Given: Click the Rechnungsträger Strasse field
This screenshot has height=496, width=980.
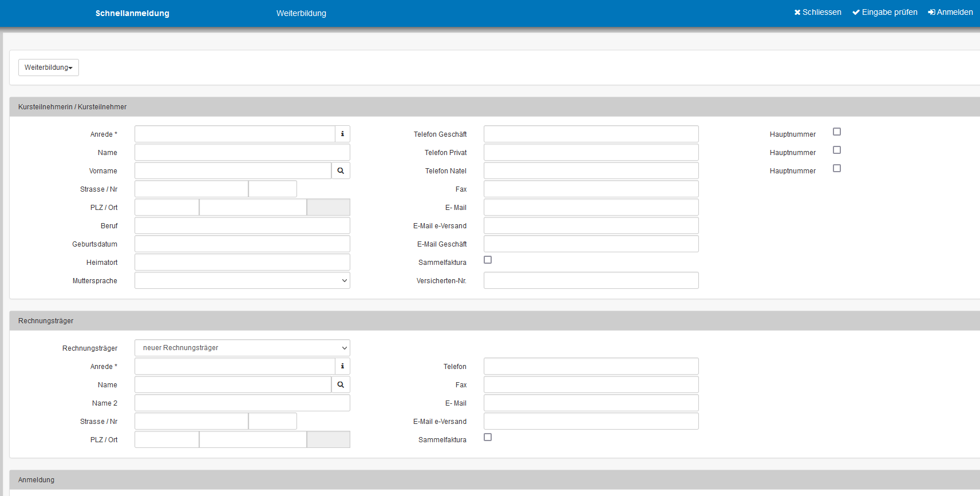Looking at the screenshot, I should click(x=191, y=421).
